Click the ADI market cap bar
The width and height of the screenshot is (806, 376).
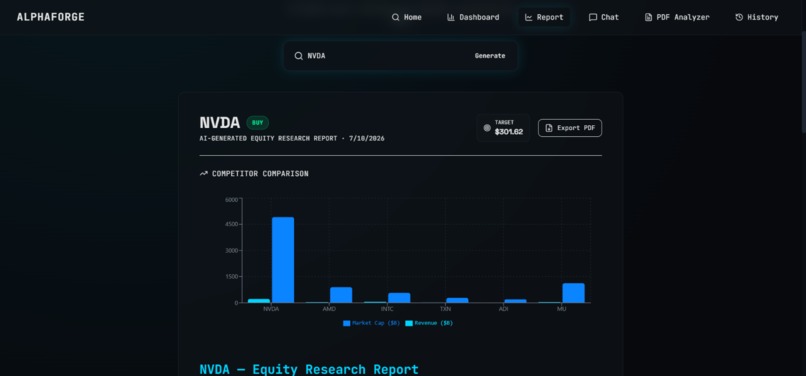pyautogui.click(x=516, y=301)
